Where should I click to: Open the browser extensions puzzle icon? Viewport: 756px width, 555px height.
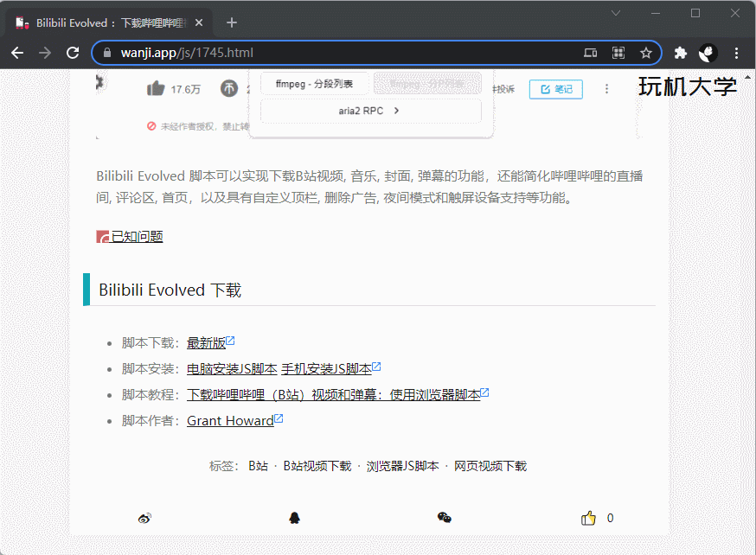(x=680, y=53)
